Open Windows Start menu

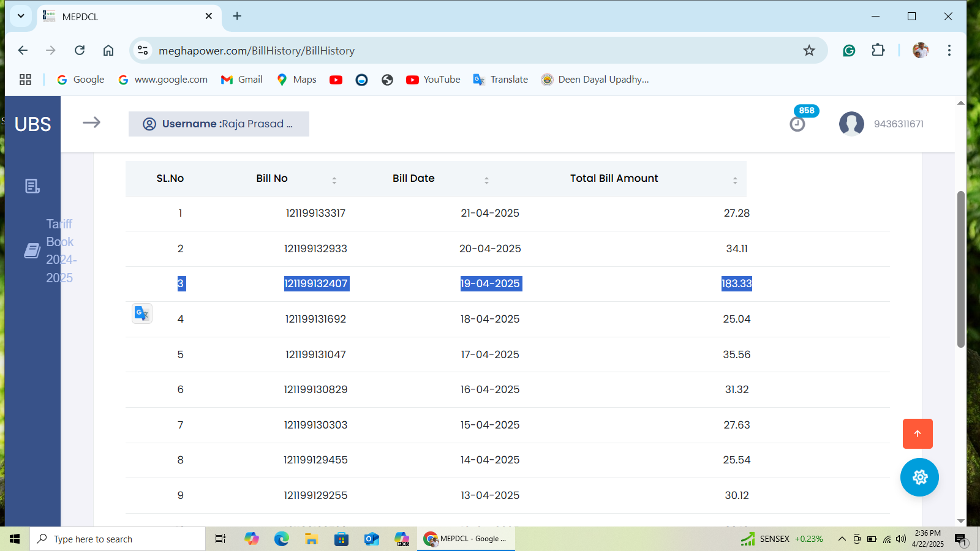(15, 539)
